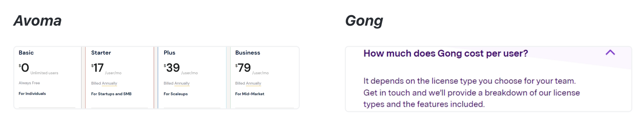Viewport: 644px width, 122px height.
Task: Open Annually billing option under Plus
Action: point(182,83)
